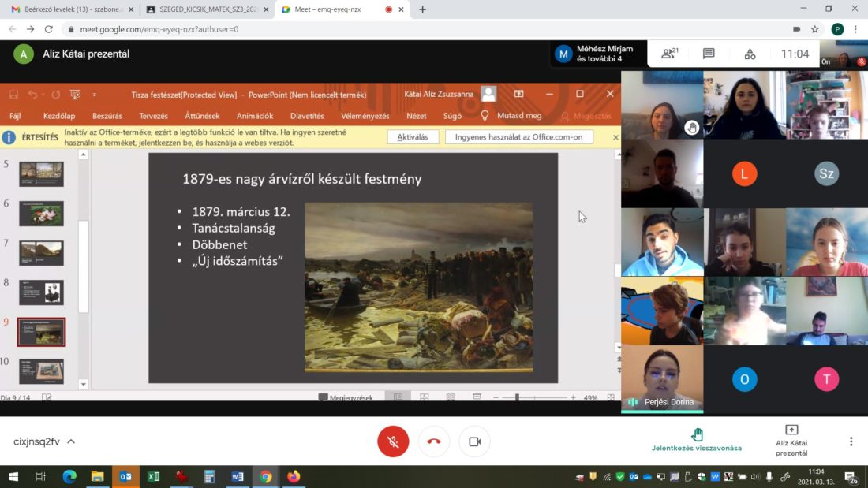Image resolution: width=868 pixels, height=488 pixels.
Task: Dismiss the ÉRTESÍTÉS notification bar
Action: point(615,137)
